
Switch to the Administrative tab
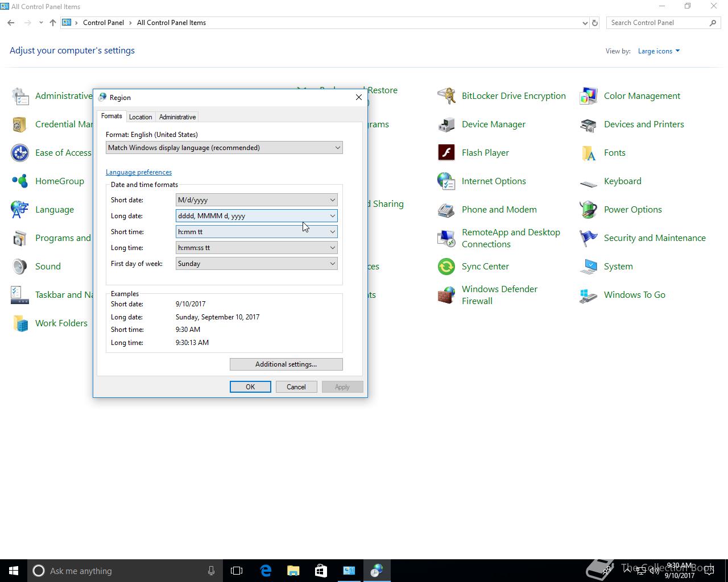177,117
